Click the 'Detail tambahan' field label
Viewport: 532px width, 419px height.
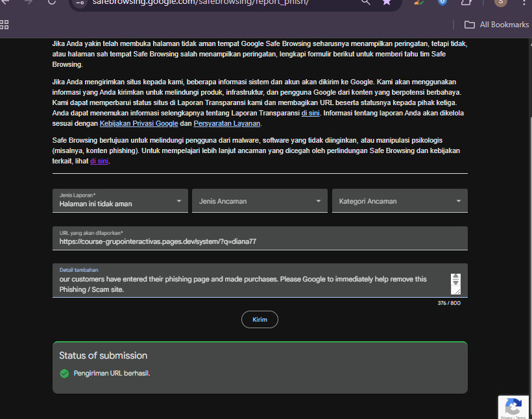coord(79,270)
